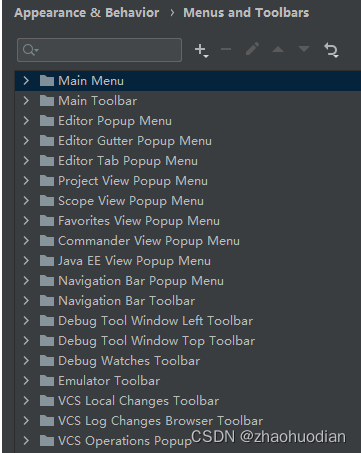
Task: Expand Debug Tool Window Top Toolbar node
Action: [26, 341]
